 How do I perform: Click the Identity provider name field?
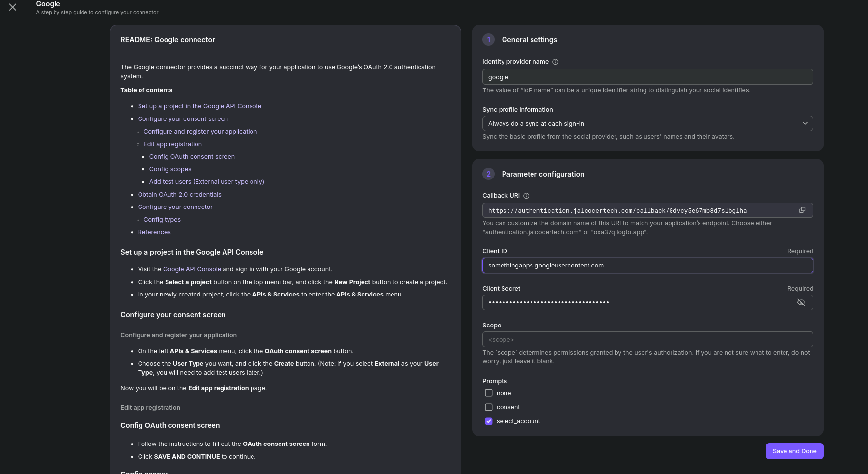tap(647, 77)
